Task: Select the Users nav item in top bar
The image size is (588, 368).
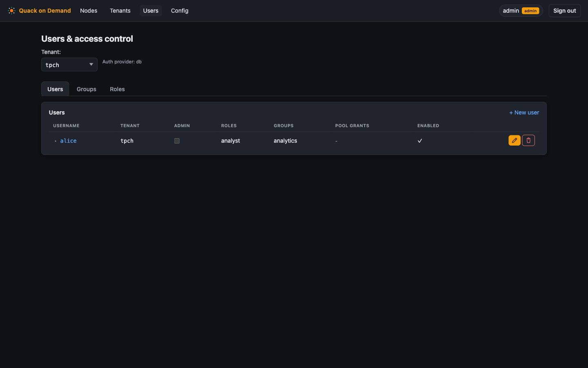Action: click(x=151, y=11)
